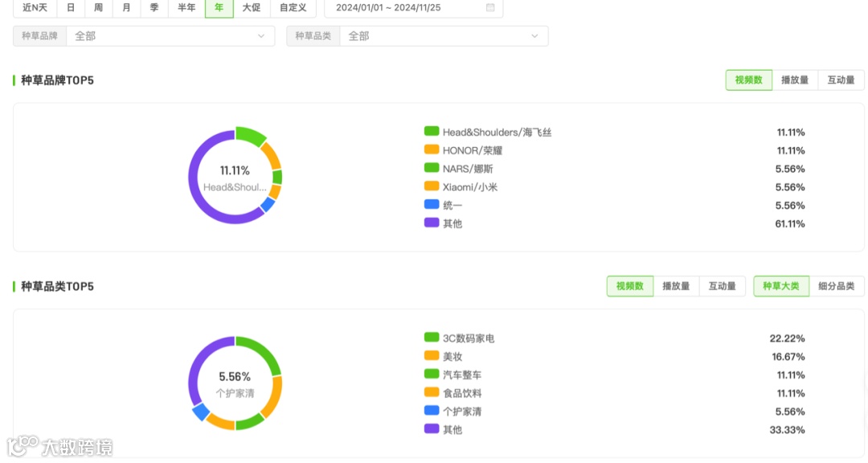
Task: Click brand chart 其他 purple legend swatch
Action: (x=432, y=223)
